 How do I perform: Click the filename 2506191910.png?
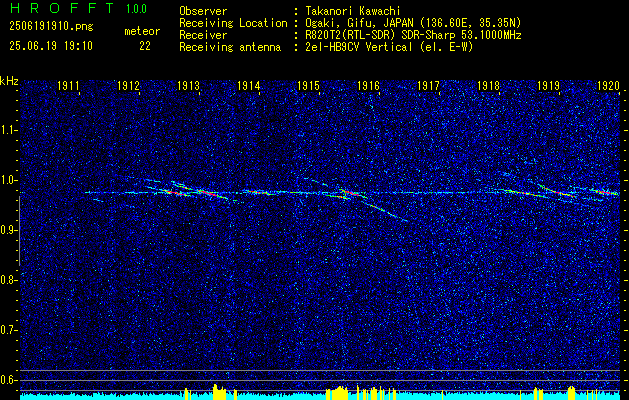pos(51,26)
